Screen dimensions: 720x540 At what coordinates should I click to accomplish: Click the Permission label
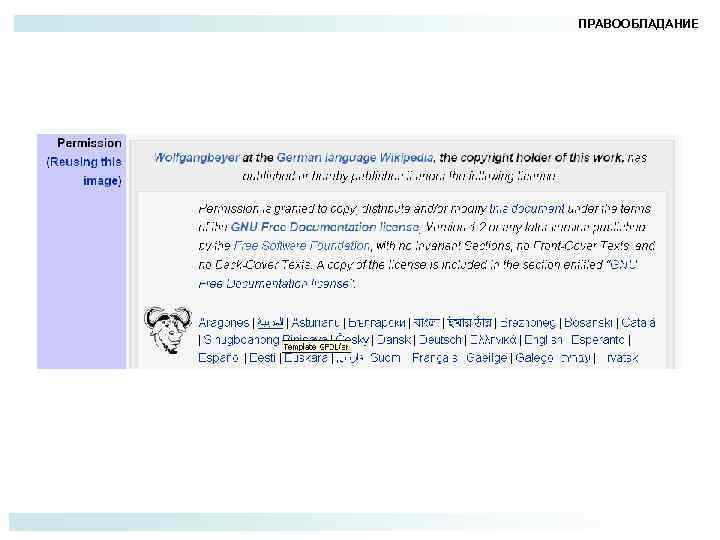point(89,143)
